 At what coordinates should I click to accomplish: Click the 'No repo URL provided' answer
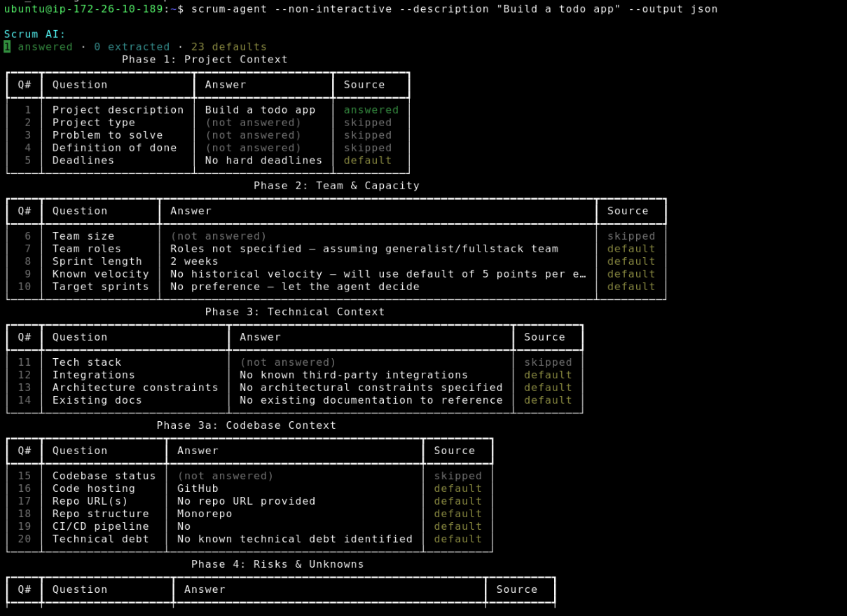pos(246,501)
